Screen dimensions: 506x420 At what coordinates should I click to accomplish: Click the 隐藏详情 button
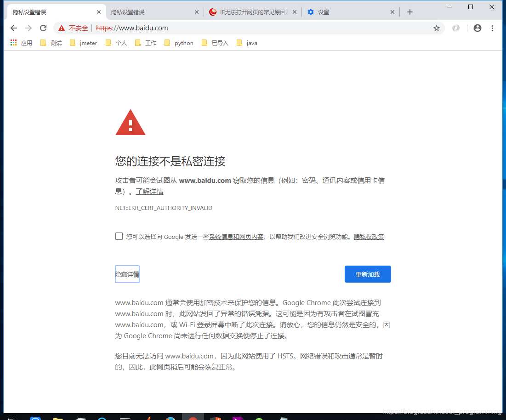click(127, 274)
